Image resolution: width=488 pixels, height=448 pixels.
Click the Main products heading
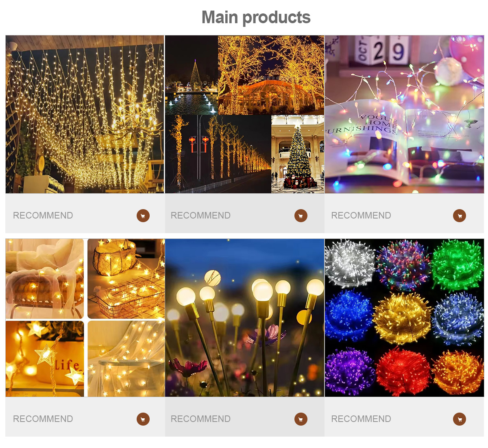coord(256,18)
